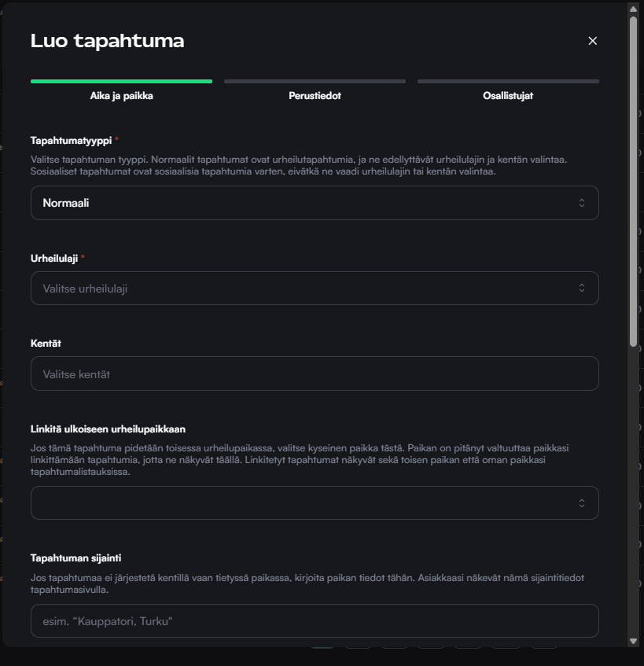Open the Valitse urheilulaji dropdown

(315, 288)
